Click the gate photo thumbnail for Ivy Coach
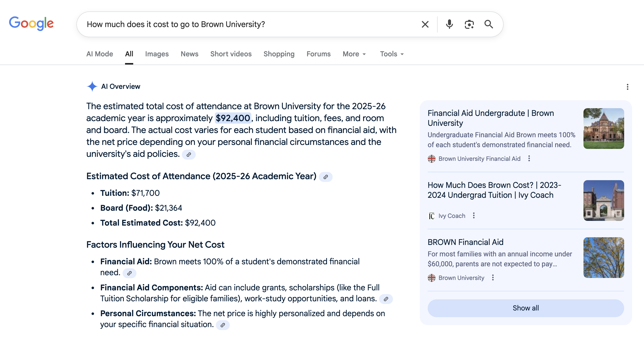The height and width of the screenshot is (339, 644). pyautogui.click(x=604, y=201)
